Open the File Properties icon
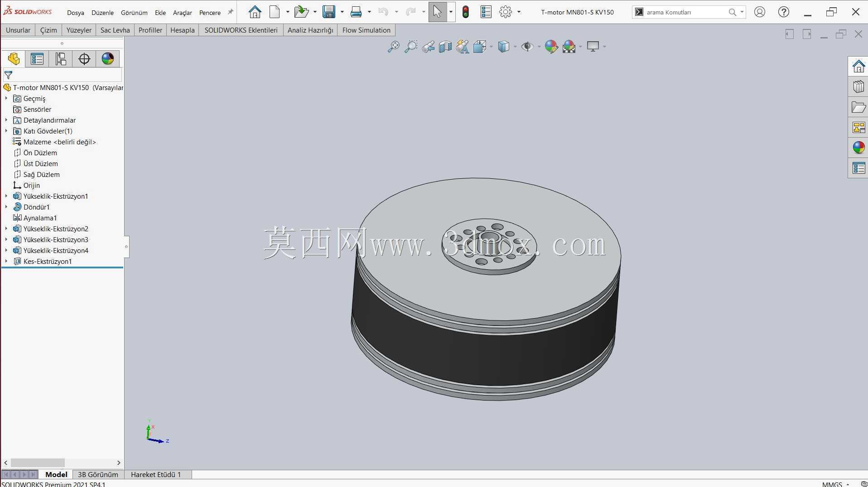The width and height of the screenshot is (868, 487). [x=486, y=12]
